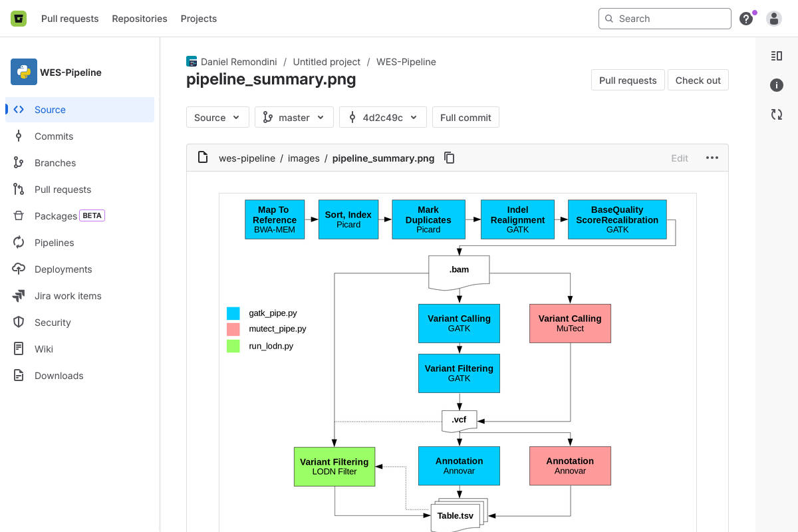Screen dimensions: 798x532
Task: Open the Source view mode dropdown
Action: (217, 117)
